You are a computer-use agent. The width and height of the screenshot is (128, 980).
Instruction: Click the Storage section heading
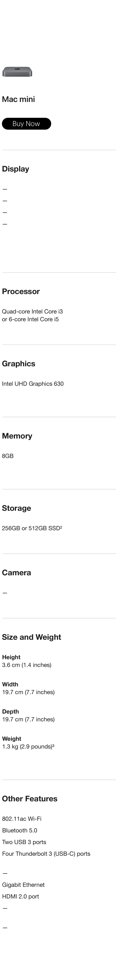(x=16, y=508)
